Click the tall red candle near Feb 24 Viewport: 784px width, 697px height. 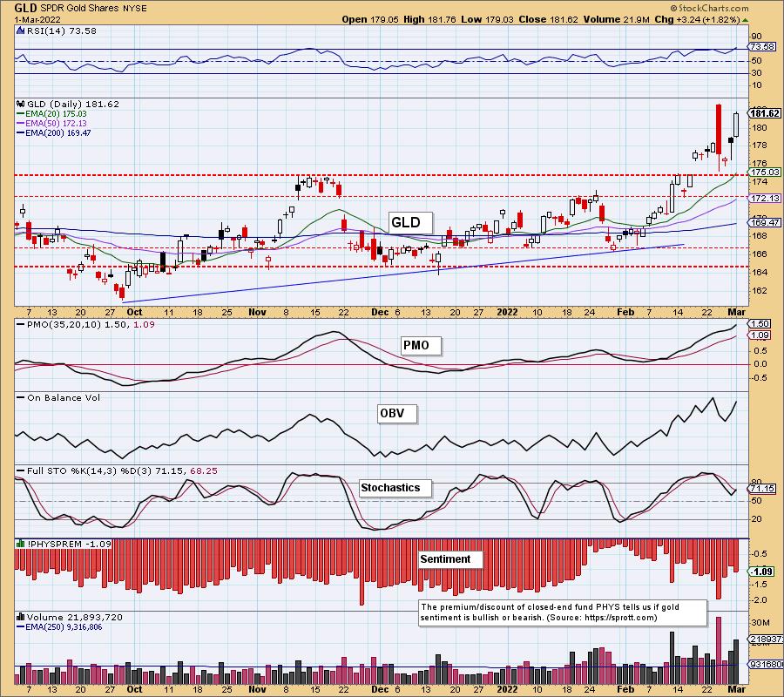click(719, 129)
